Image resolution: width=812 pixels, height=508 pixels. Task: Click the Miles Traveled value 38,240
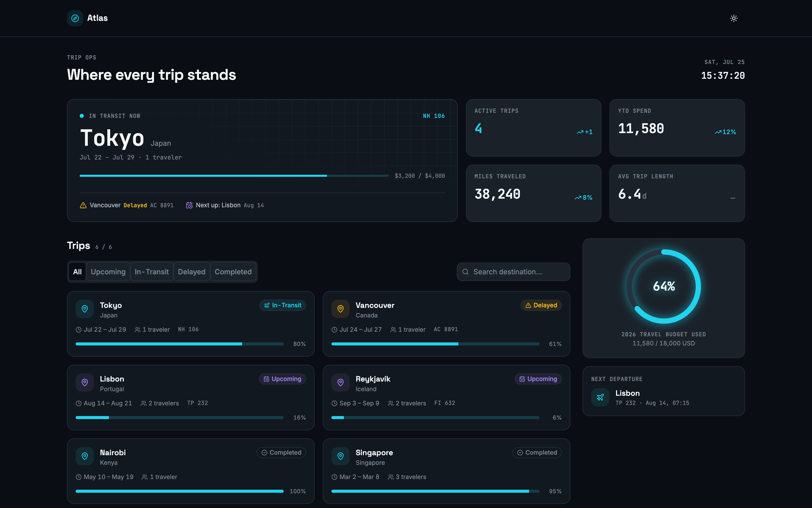click(497, 194)
